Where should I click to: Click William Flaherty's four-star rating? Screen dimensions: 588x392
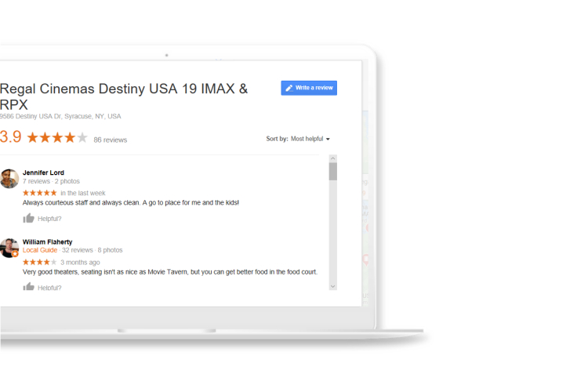(39, 262)
